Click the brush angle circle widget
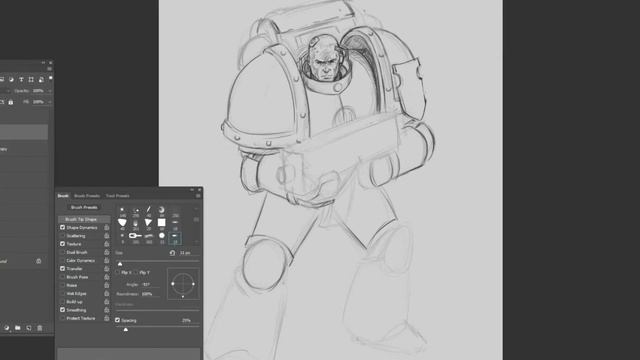The height and width of the screenshot is (360, 640). (x=183, y=283)
